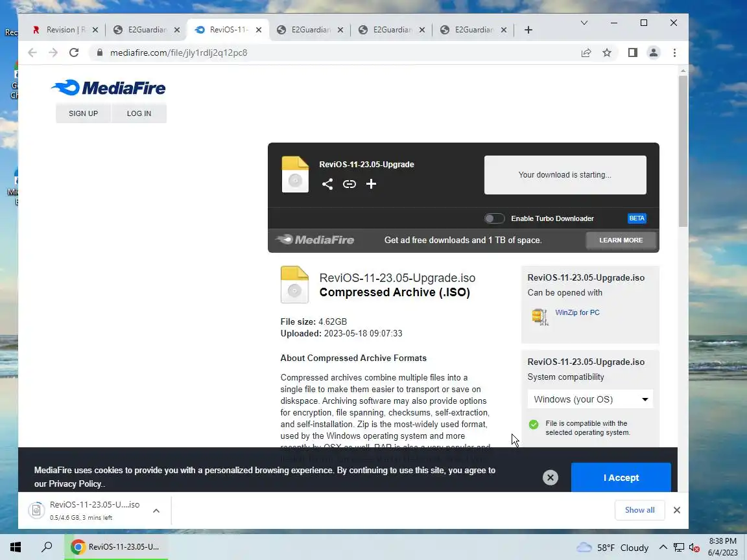
Task: Click the share icon under ReviOS-11-23.05-Upgrade
Action: click(x=327, y=184)
